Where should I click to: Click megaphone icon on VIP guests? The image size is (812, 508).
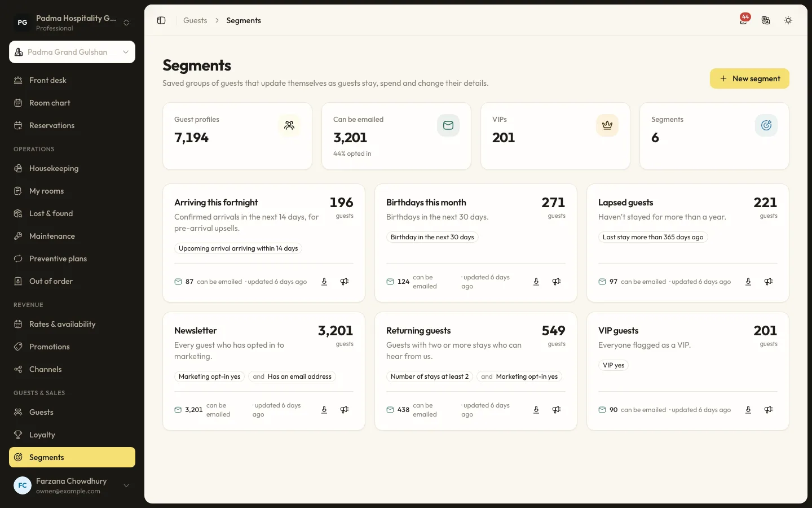pos(769,410)
